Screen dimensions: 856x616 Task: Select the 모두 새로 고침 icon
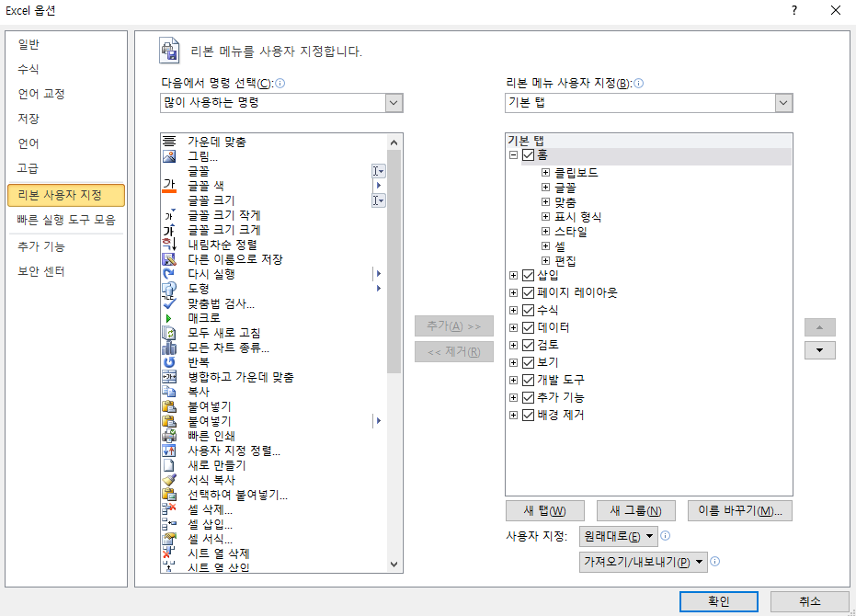(x=169, y=333)
